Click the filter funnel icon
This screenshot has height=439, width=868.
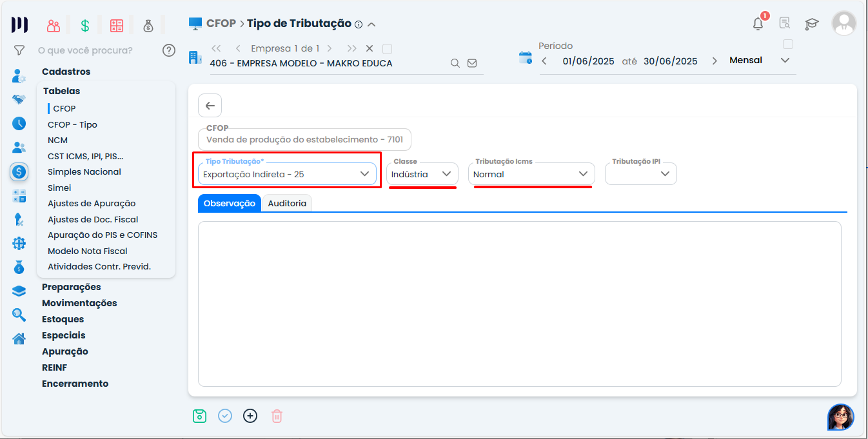19,50
